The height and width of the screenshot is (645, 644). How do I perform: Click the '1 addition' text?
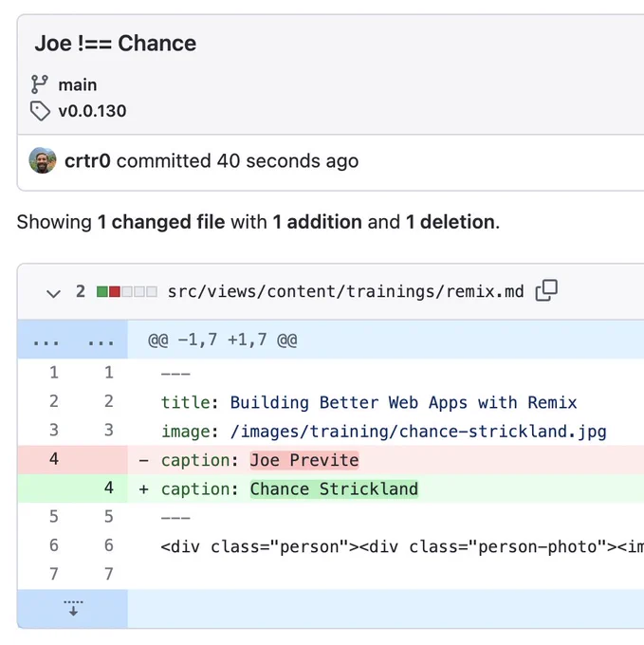[317, 222]
